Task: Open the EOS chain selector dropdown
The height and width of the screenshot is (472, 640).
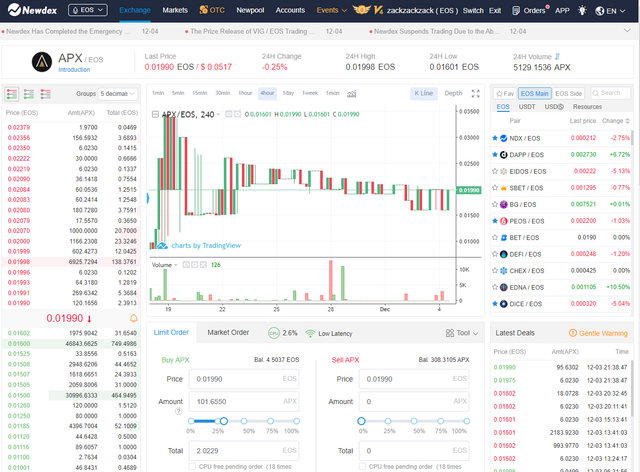Action: 88,10
